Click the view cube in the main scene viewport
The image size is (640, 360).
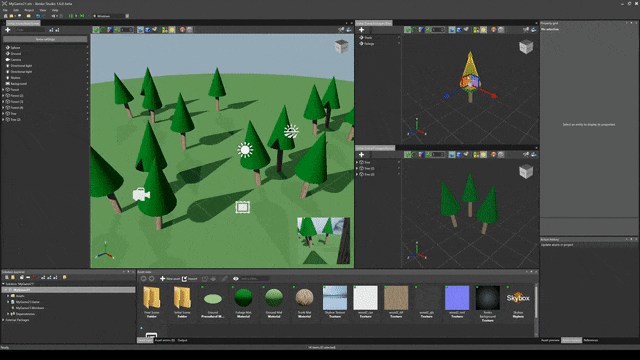coord(341,47)
